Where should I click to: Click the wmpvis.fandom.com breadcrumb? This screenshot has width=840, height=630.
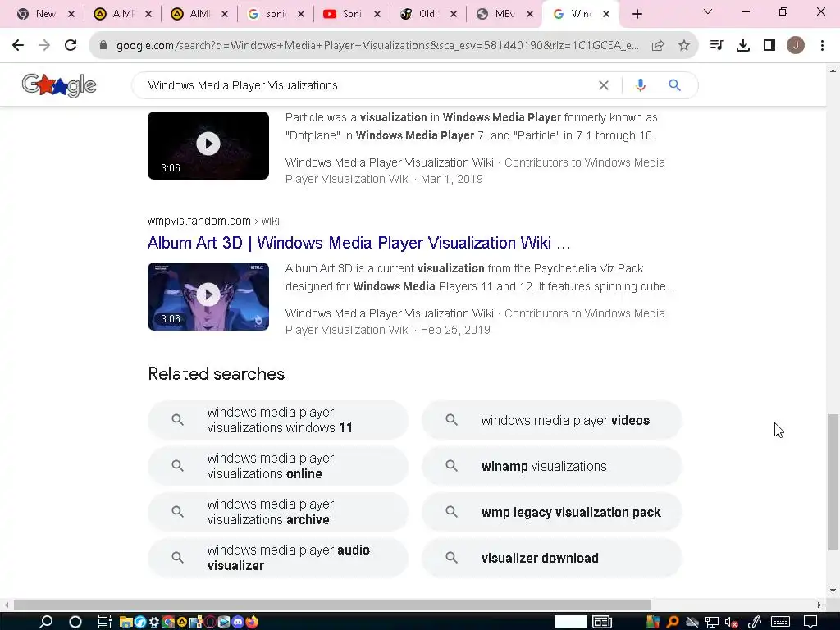click(213, 221)
